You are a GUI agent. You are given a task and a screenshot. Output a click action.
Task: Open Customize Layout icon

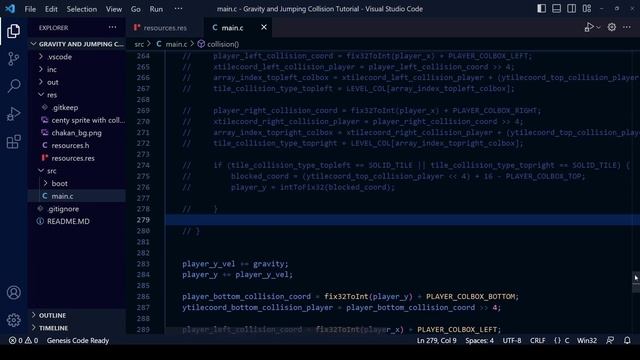[587, 9]
